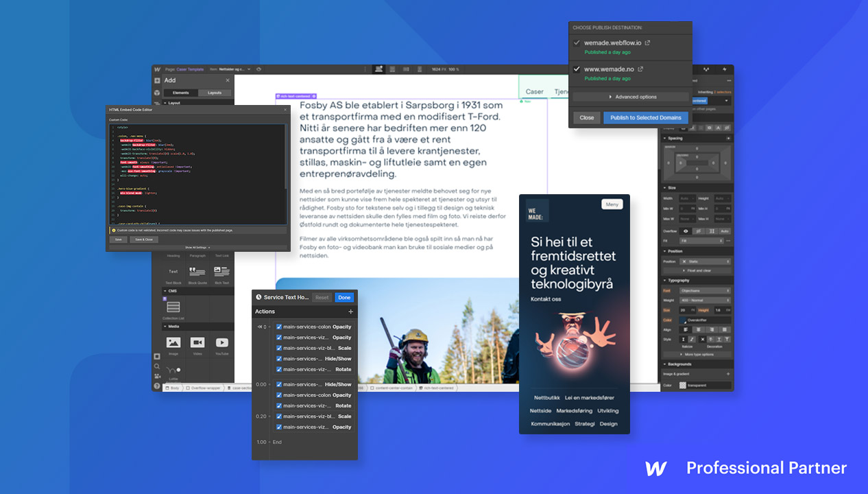868x494 pixels.
Task: Add a Video element from Media
Action: coord(197,344)
